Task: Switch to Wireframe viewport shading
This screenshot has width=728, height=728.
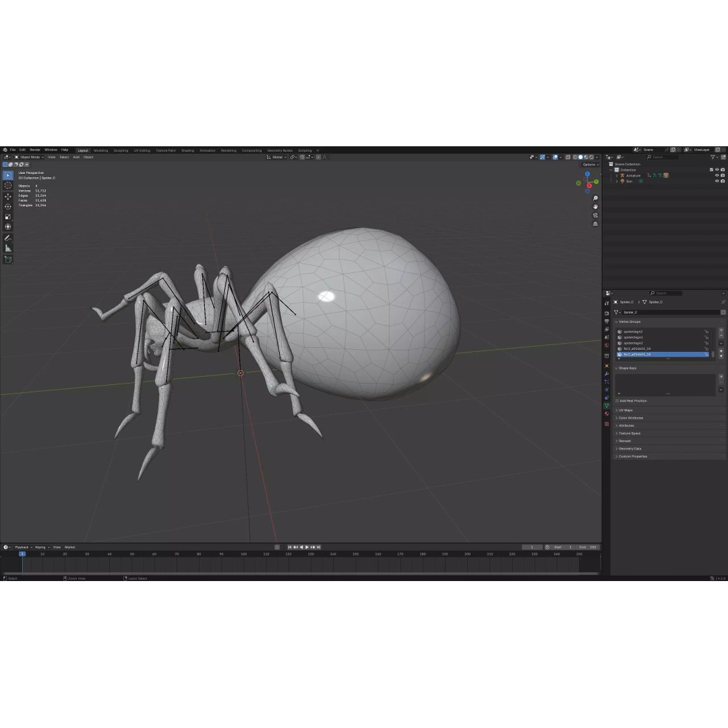Action: coord(575,157)
